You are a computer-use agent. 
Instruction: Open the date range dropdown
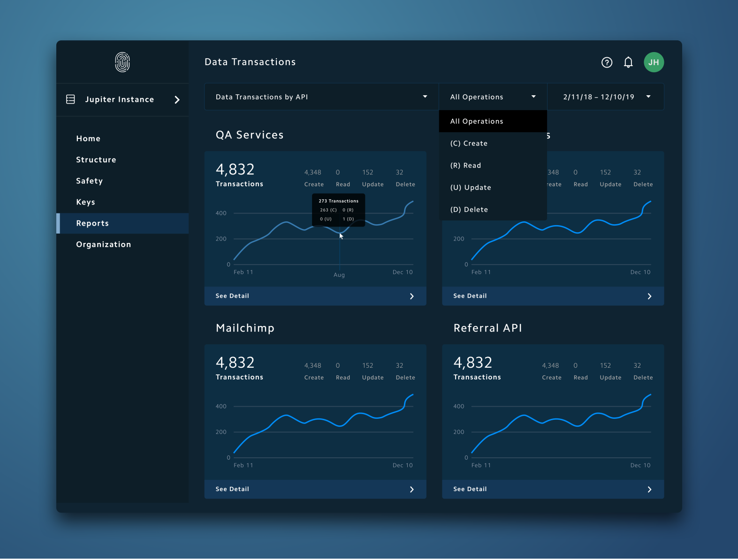click(606, 97)
